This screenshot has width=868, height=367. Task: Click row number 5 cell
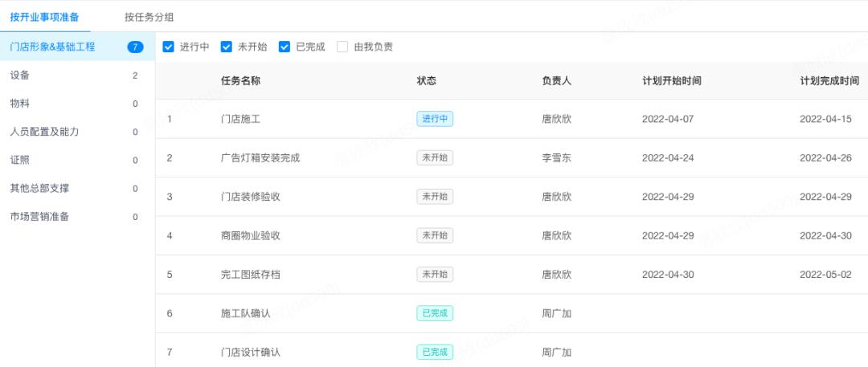click(170, 274)
